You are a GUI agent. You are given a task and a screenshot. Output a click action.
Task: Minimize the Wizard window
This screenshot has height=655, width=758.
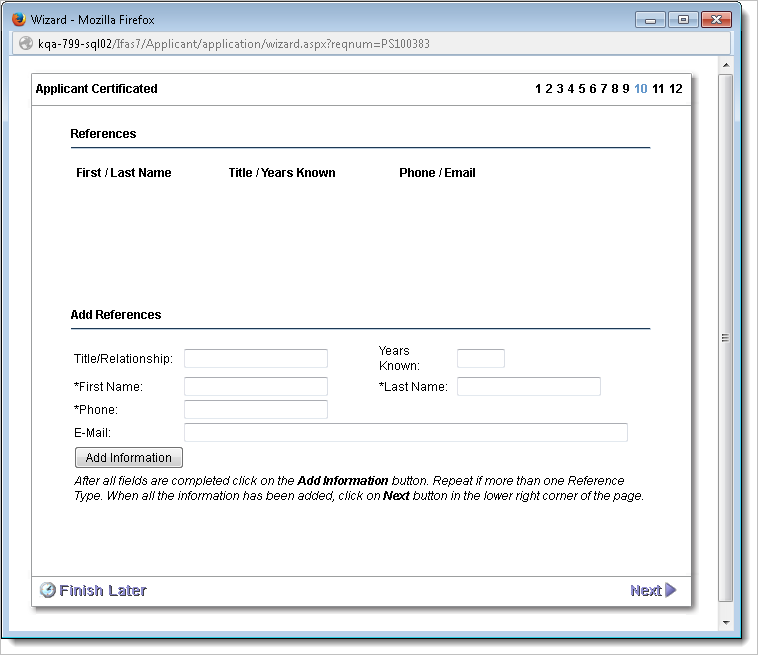click(652, 19)
